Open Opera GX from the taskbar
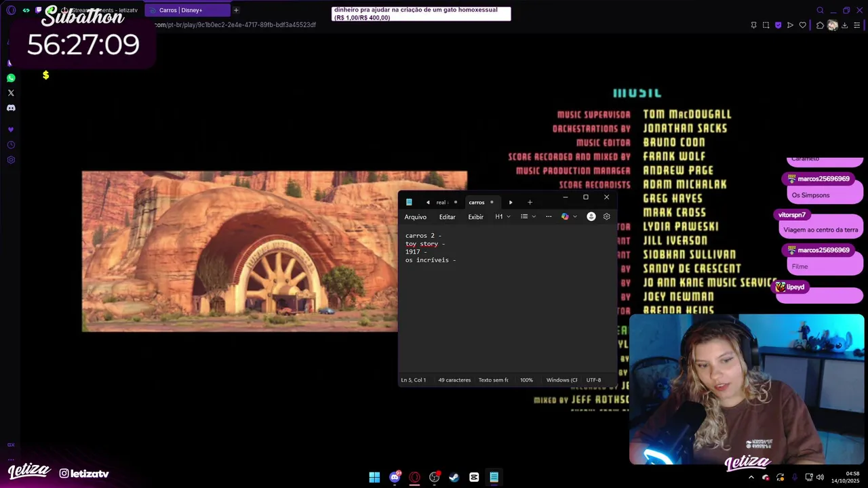 pyautogui.click(x=414, y=477)
